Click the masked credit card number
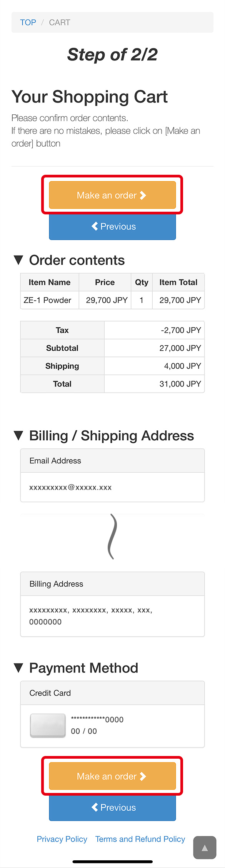The image size is (225, 868). [97, 719]
